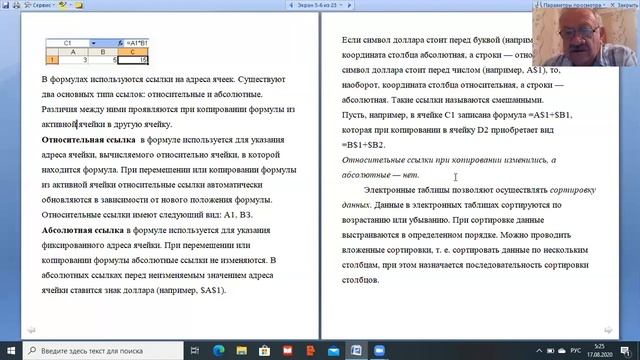640x360 pixels.
Task: Go to previous screen with left arrow
Action: click(291, 5)
